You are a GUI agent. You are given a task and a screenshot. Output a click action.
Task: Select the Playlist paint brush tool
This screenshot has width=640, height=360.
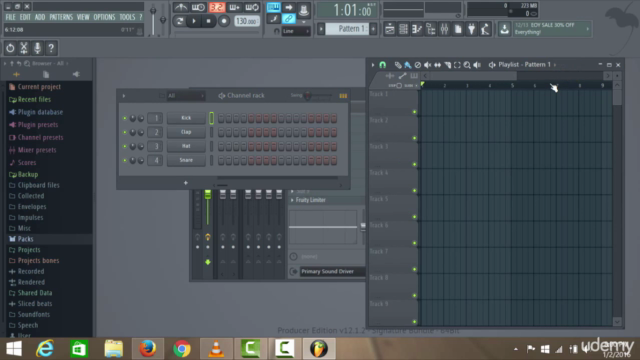(x=407, y=64)
